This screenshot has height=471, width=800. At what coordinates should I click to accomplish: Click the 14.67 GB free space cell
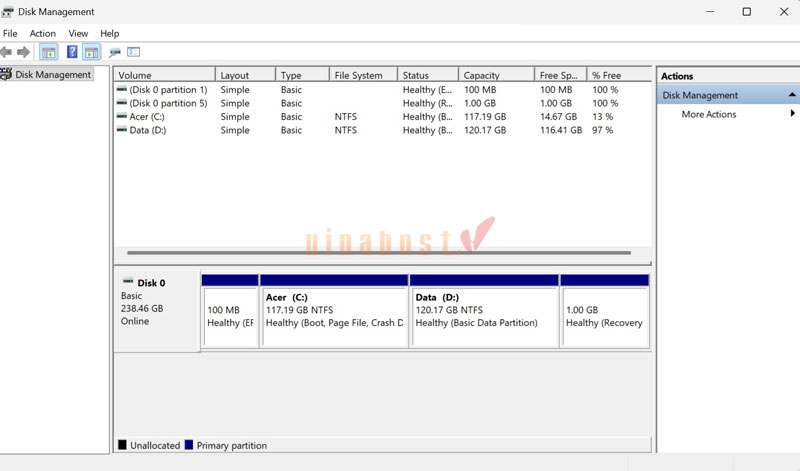pos(559,116)
